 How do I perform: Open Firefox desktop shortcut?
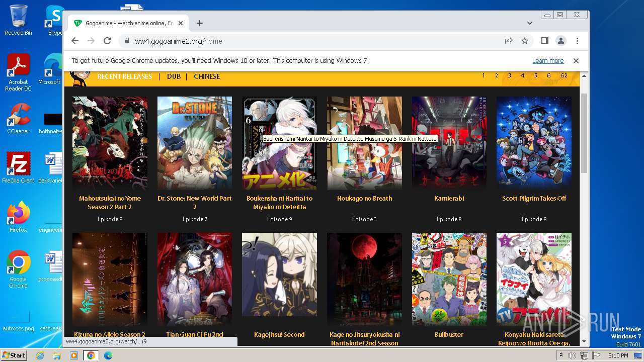pos(18,217)
